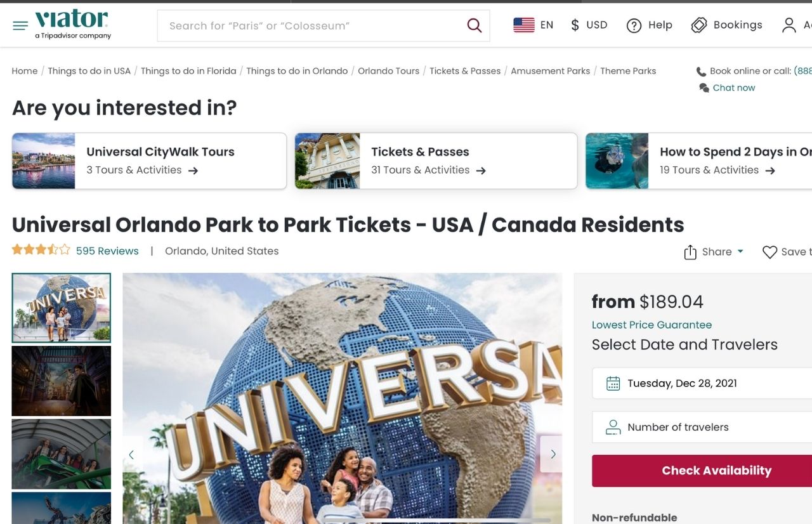The width and height of the screenshot is (812, 524).
Task: Open the Universal CityWalk Tours card image
Action: coord(44,161)
